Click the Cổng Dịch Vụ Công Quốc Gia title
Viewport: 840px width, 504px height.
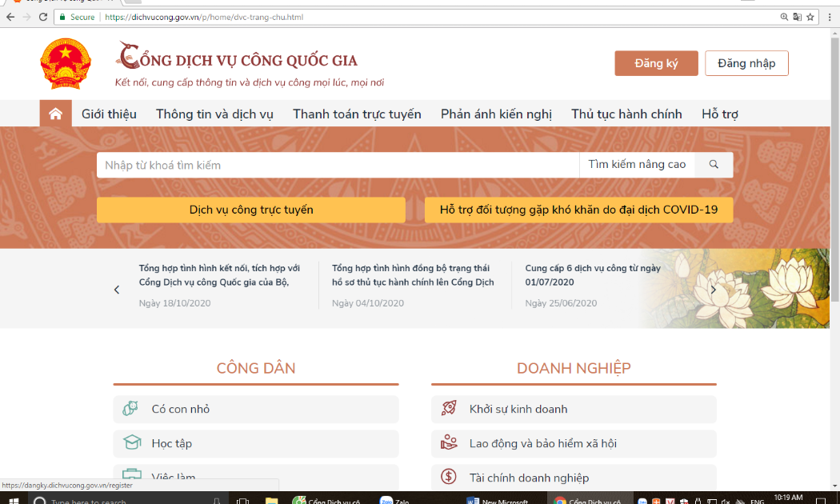pyautogui.click(x=237, y=58)
